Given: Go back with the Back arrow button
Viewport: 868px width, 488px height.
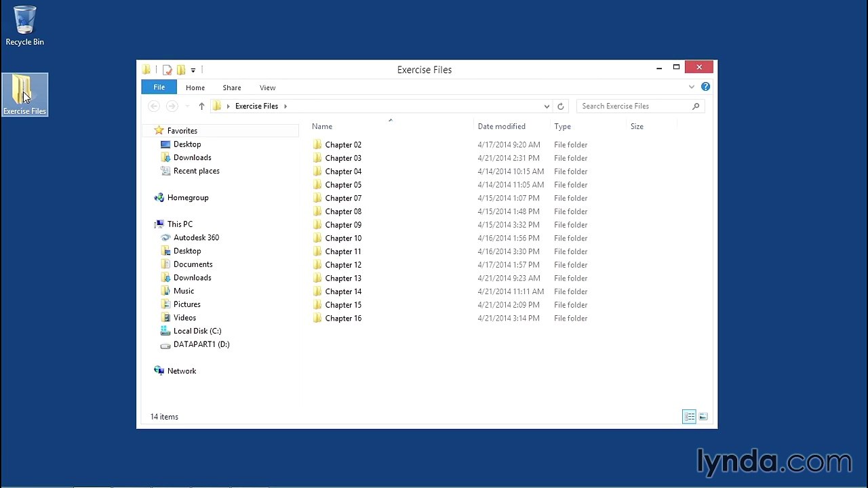Looking at the screenshot, I should coord(154,106).
